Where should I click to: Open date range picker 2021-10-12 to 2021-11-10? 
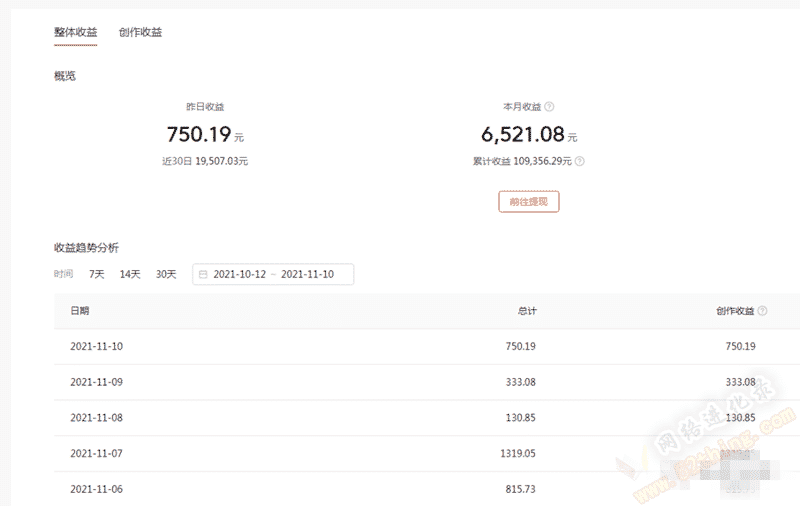coord(273,274)
